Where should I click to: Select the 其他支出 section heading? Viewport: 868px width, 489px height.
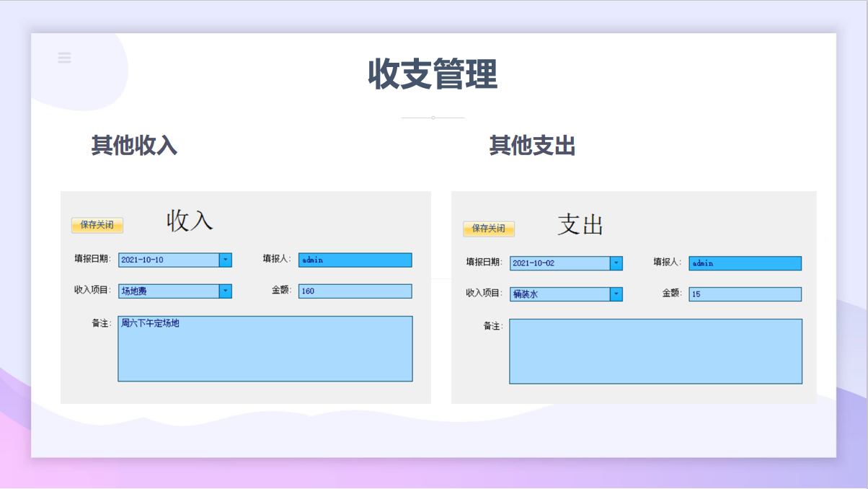pyautogui.click(x=532, y=146)
